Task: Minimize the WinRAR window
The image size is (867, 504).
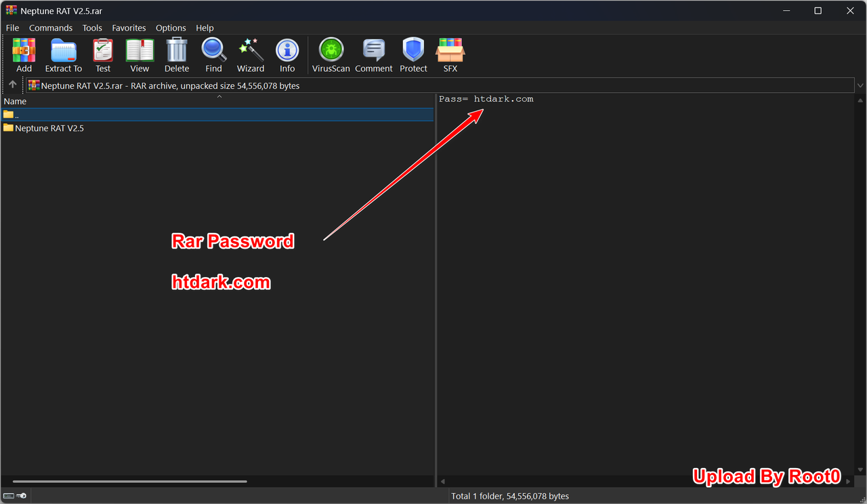Action: point(786,11)
